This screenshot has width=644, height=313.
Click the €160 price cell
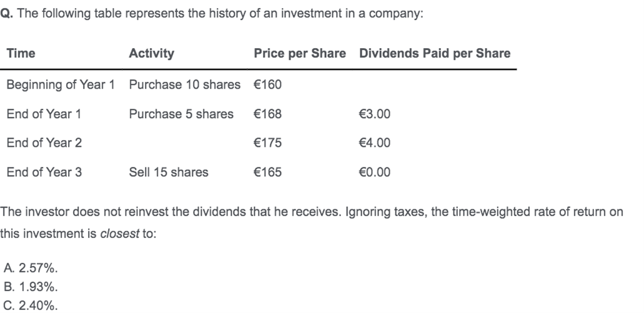[268, 84]
